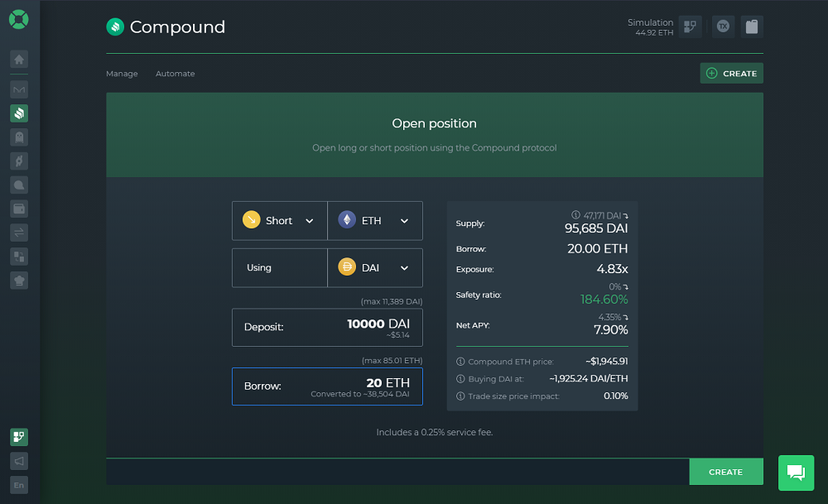Open the DAI collateral dropdown
The height and width of the screenshot is (504, 828).
point(375,268)
